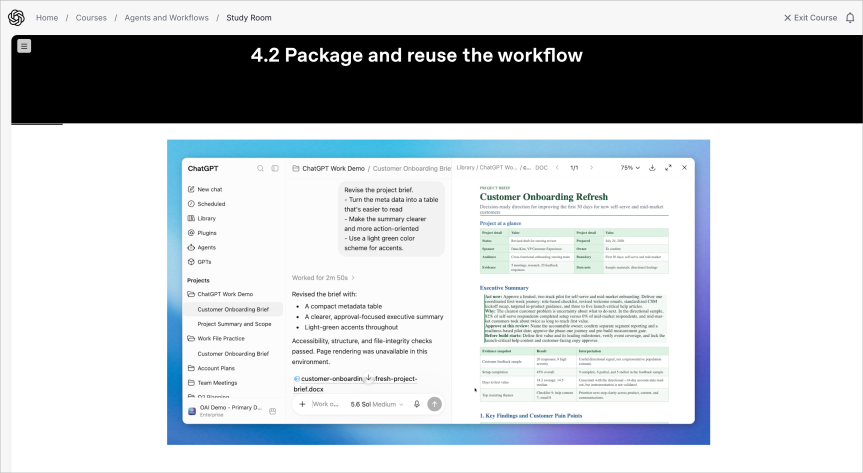The image size is (863, 473).
Task: Open the 5.6 Sol Medium model selector
Action: coord(376,404)
